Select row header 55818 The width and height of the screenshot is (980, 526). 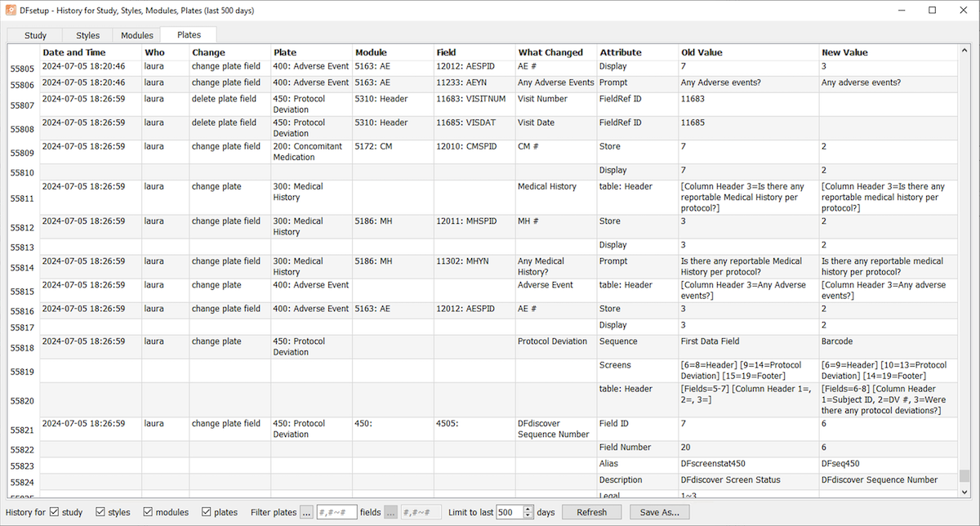[23, 348]
